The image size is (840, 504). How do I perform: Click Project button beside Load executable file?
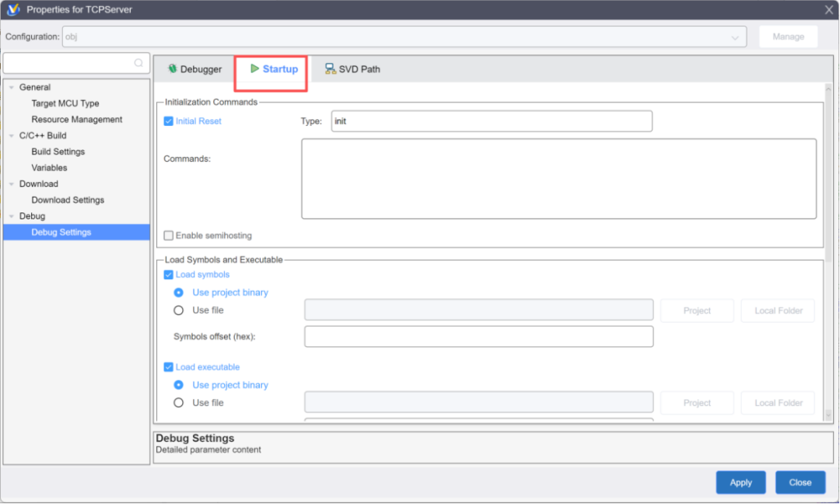(697, 403)
